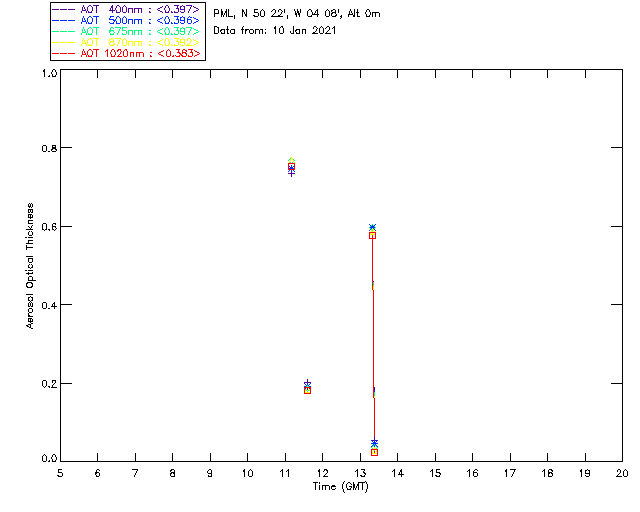Click the y-axis tick label 0.4

click(49, 305)
